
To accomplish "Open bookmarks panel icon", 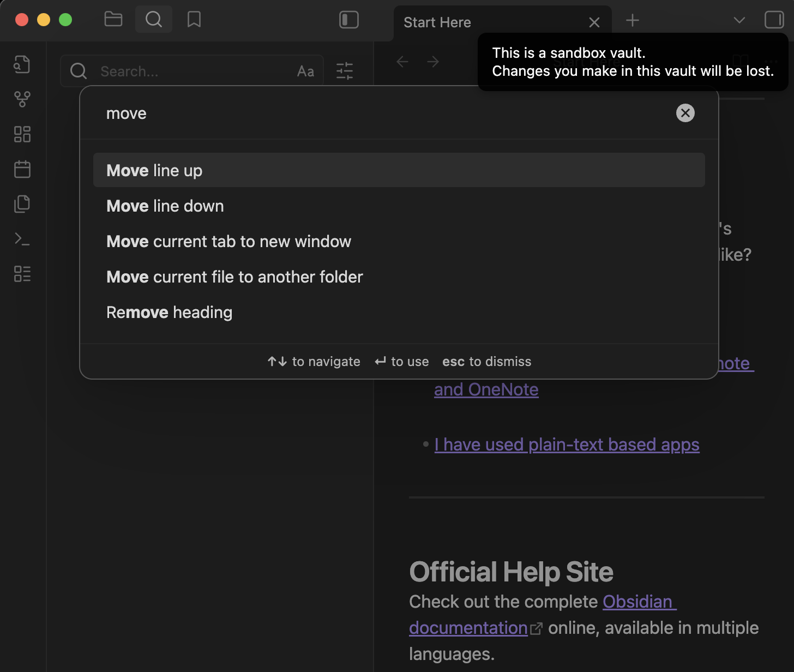I will 194,20.
